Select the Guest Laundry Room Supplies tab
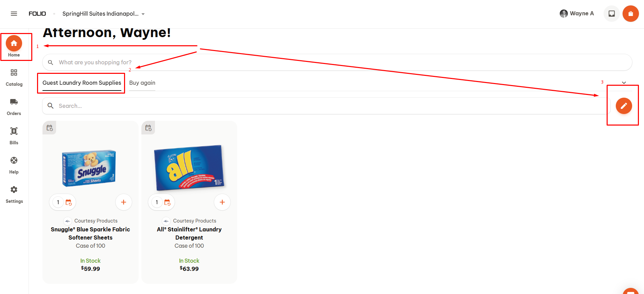644x294 pixels. (82, 83)
